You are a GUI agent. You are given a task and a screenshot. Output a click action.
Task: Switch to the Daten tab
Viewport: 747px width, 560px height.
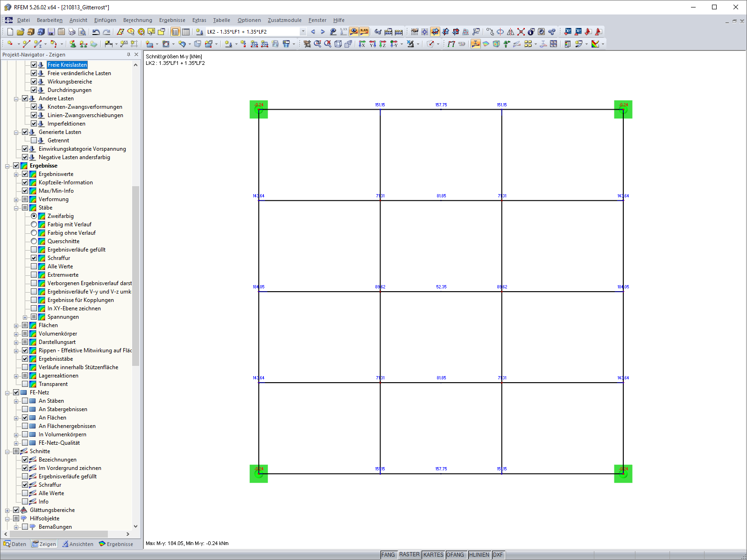[15, 544]
